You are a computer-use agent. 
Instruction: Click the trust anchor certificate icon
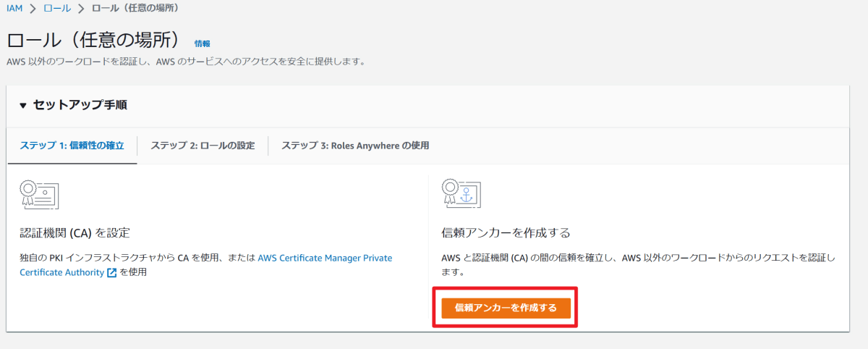[x=461, y=193]
